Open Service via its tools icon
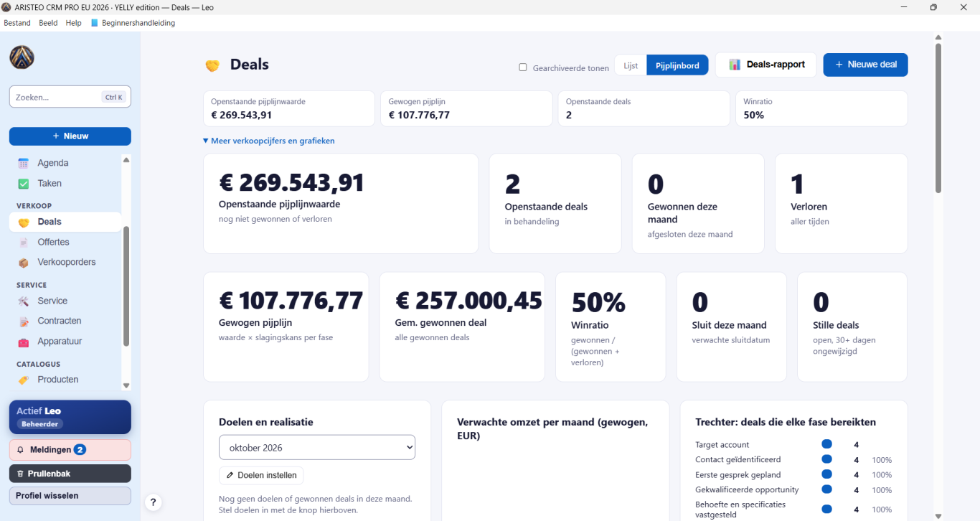Viewport: 980px width, 521px height. click(x=24, y=301)
